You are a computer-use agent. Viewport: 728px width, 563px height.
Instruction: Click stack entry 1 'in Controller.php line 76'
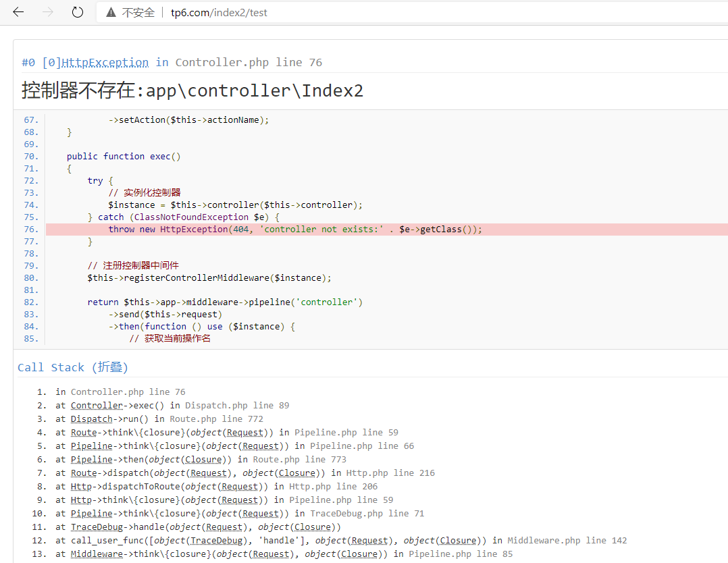[x=120, y=392]
